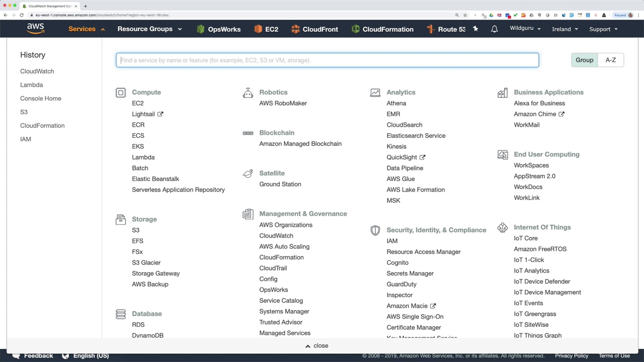
Task: Open the English (US) language selector
Action: point(86,355)
